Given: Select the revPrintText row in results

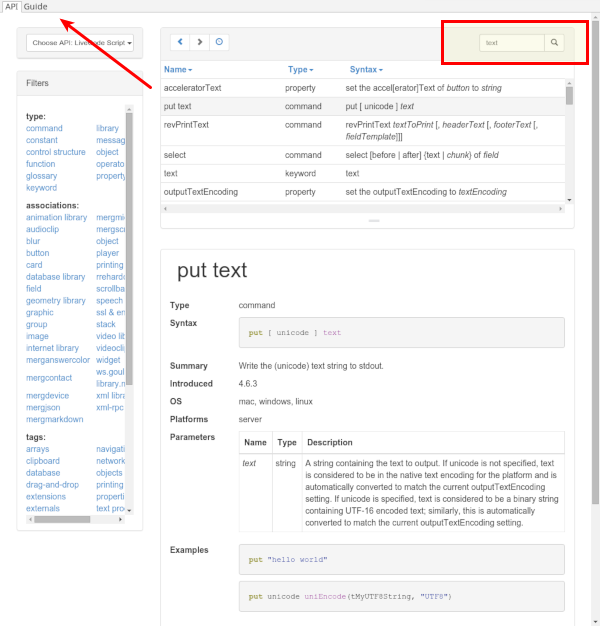Looking at the screenshot, I should (x=186, y=125).
